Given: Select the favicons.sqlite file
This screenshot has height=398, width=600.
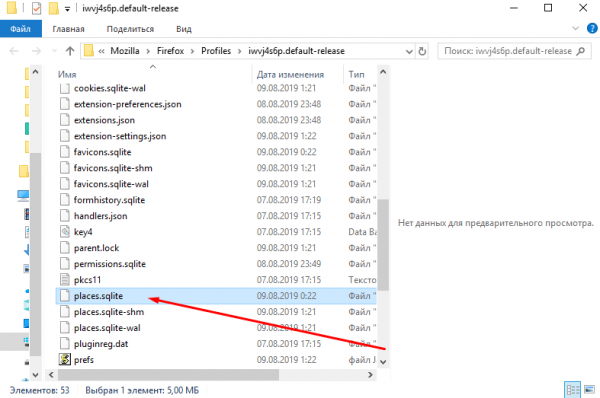Looking at the screenshot, I should pyautogui.click(x=102, y=152).
